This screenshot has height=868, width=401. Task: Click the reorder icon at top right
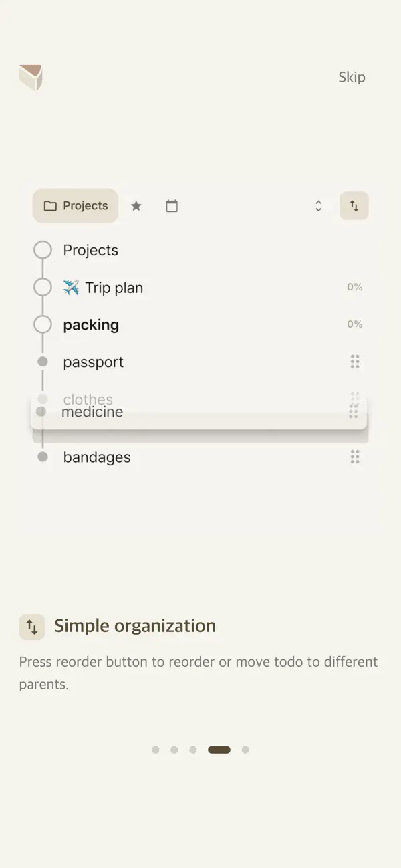pyautogui.click(x=354, y=206)
